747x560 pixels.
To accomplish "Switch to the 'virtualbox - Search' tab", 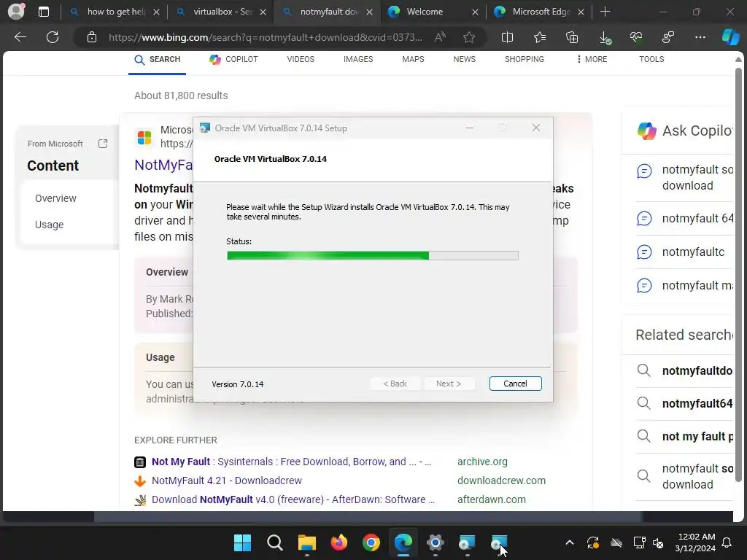I will (220, 12).
